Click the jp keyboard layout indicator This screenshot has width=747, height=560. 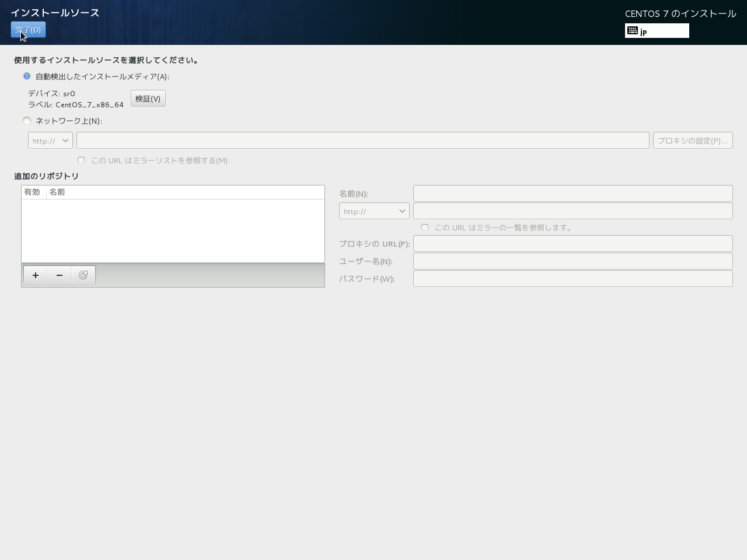[x=657, y=31]
